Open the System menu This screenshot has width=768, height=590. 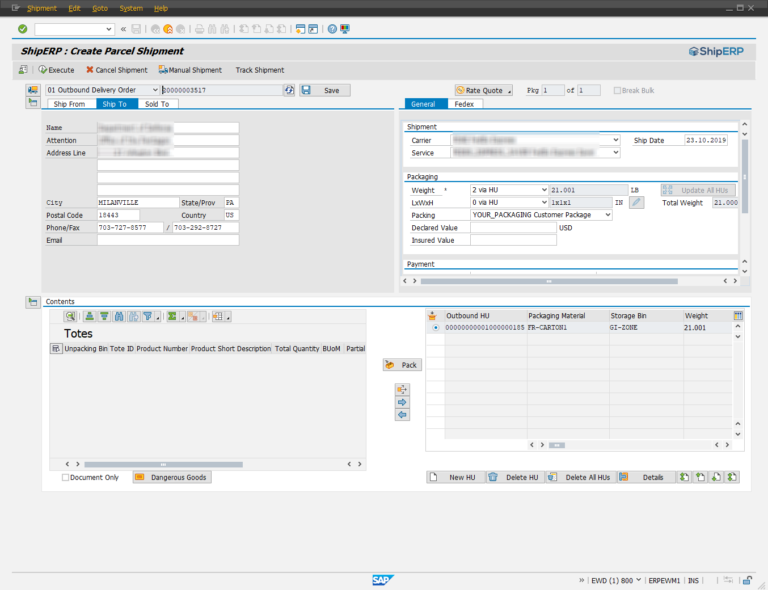tap(131, 8)
